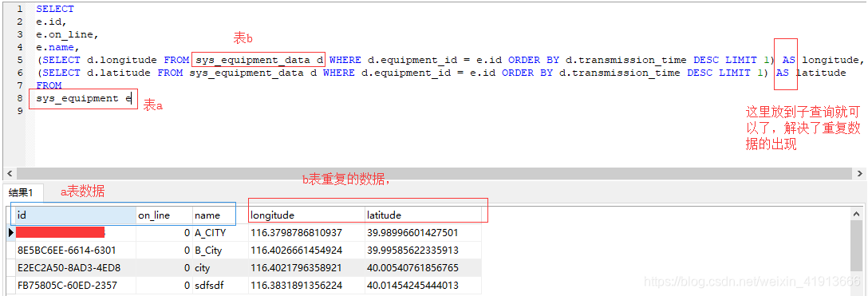Click the name column header

click(219, 215)
